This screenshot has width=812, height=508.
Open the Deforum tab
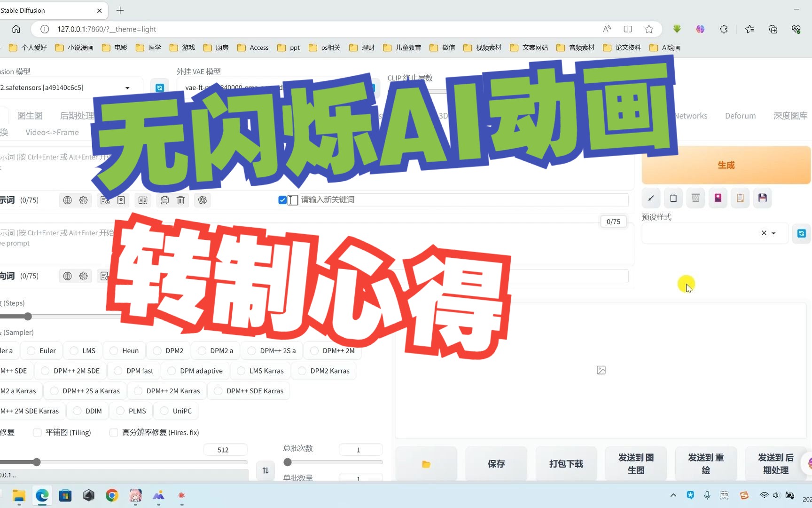741,116
